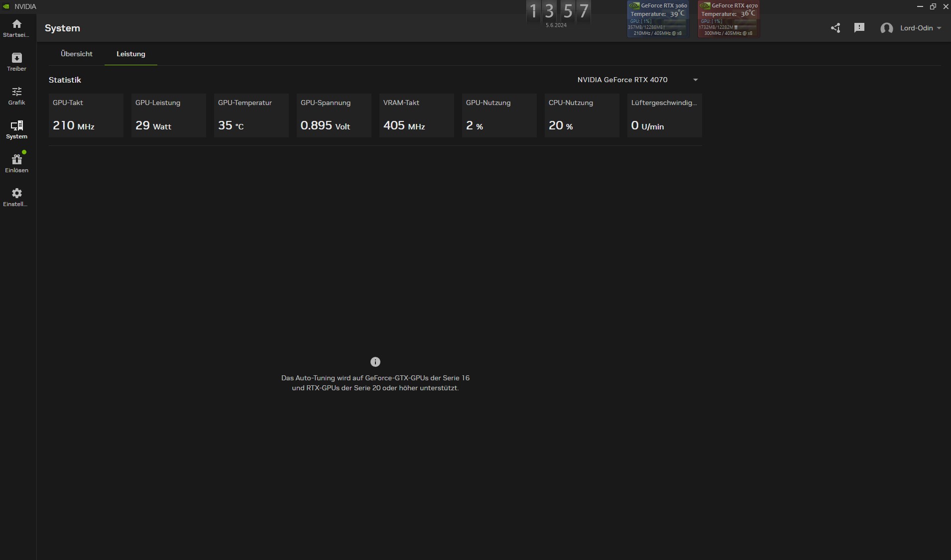This screenshot has width=951, height=560.
Task: Click the date 5.6.2024 under the clock
Action: [556, 25]
